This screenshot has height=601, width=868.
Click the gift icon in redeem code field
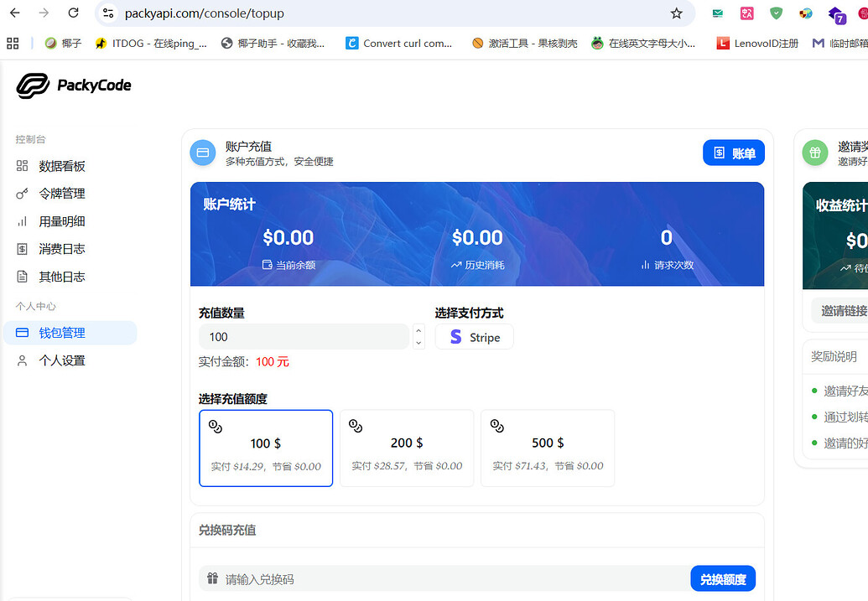pyautogui.click(x=212, y=578)
